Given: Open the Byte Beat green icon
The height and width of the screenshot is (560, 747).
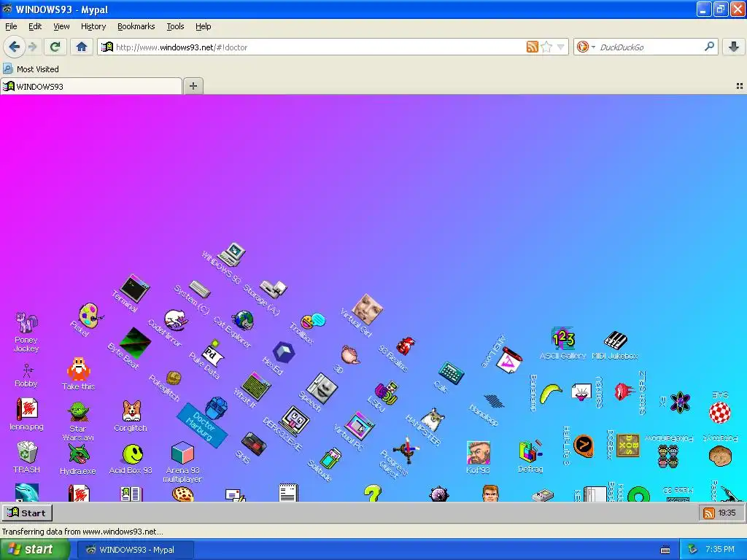Looking at the screenshot, I should (x=135, y=343).
